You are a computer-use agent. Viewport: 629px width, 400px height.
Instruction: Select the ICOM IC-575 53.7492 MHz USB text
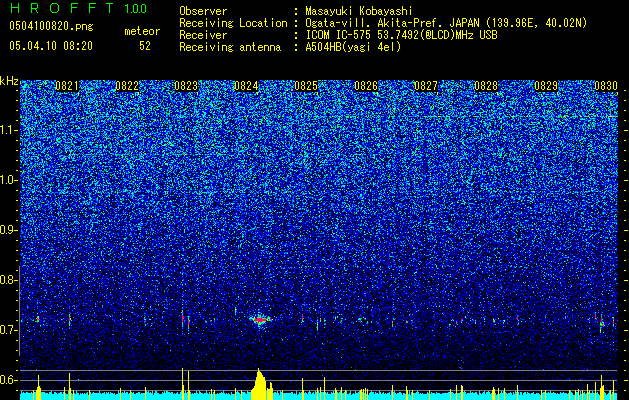[401, 35]
